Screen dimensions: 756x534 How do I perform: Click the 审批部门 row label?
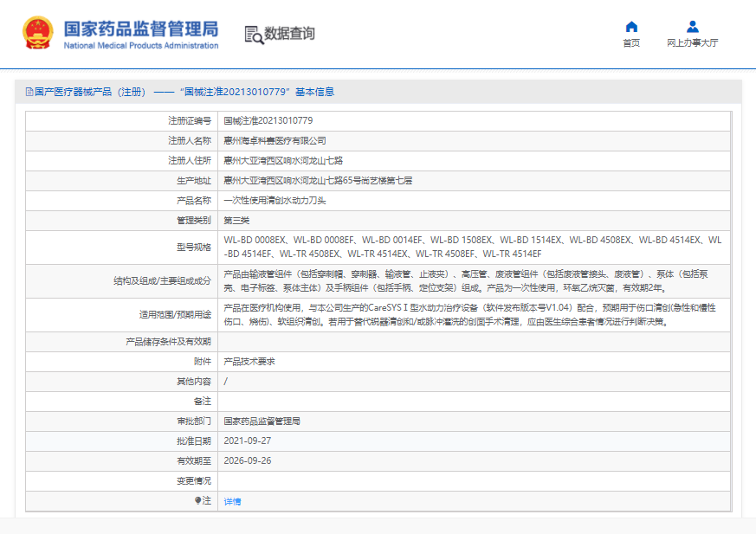coord(194,421)
